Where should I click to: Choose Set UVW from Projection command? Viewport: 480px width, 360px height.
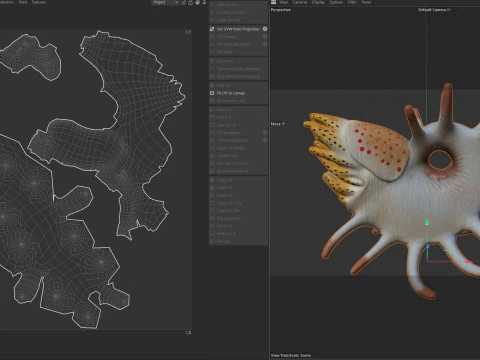pyautogui.click(x=238, y=29)
